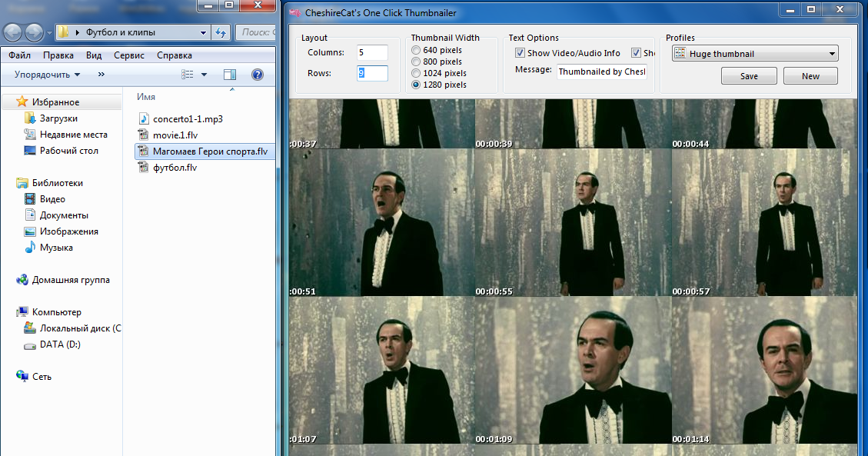This screenshot has height=456, width=868.
Task: Open the Видео library
Action: pyautogui.click(x=52, y=199)
